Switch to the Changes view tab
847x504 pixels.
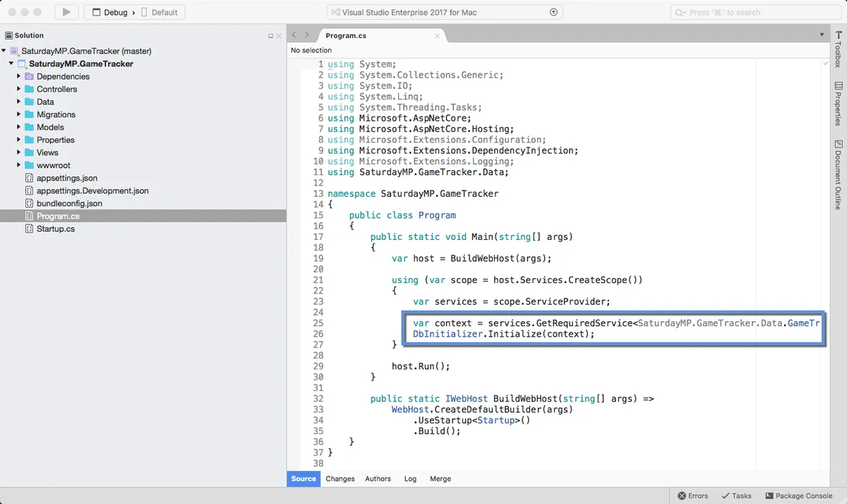click(340, 479)
